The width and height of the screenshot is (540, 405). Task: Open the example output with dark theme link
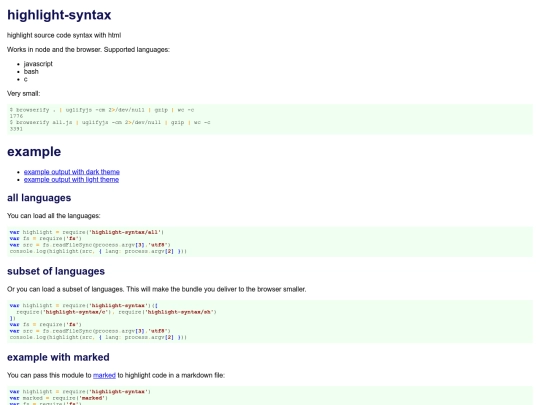click(72, 172)
